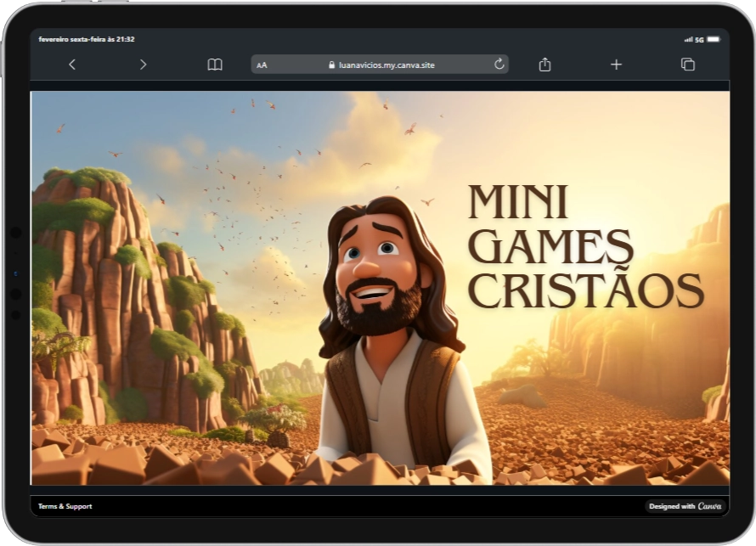Screen dimensions: 756x546
Task: Open the bookmarks book icon
Action: click(215, 65)
